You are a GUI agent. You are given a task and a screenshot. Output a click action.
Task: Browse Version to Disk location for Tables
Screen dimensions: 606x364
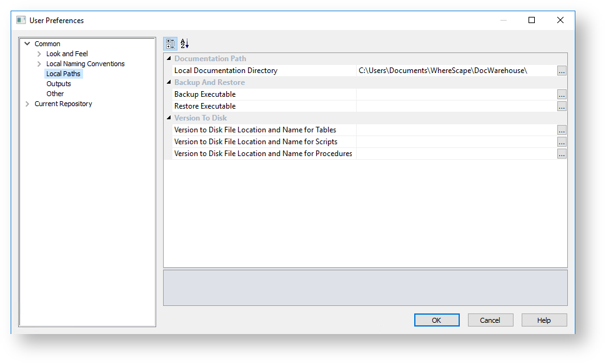tap(562, 130)
